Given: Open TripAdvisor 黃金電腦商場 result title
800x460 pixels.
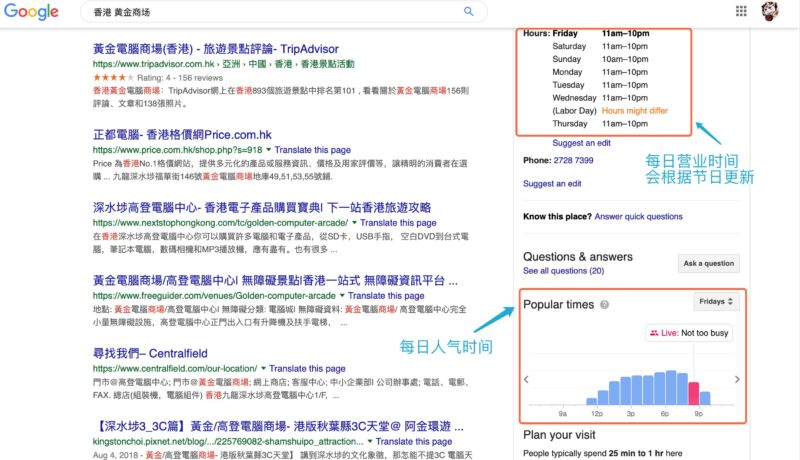Looking at the screenshot, I should tap(216, 49).
